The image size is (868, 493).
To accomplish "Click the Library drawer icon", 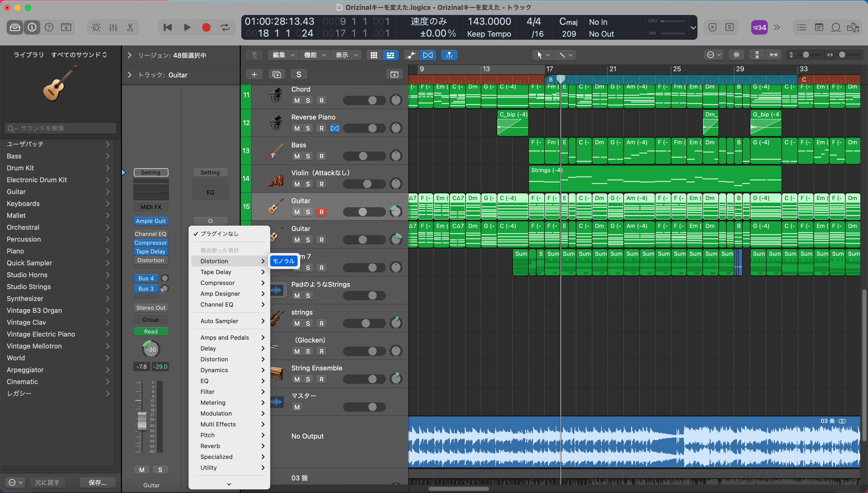I will click(x=15, y=27).
